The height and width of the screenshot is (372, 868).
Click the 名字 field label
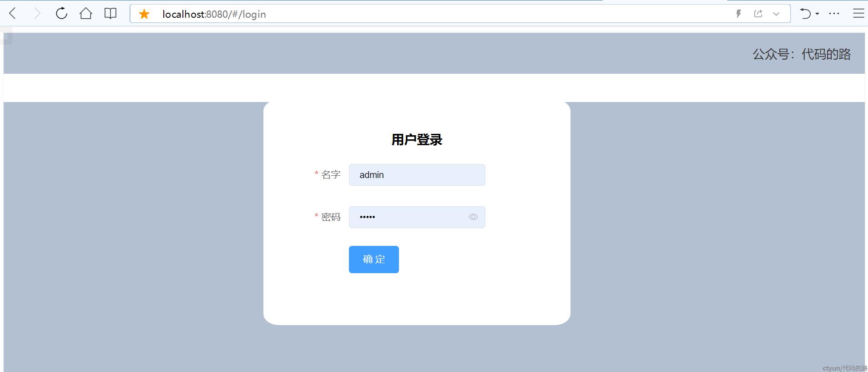coord(331,175)
